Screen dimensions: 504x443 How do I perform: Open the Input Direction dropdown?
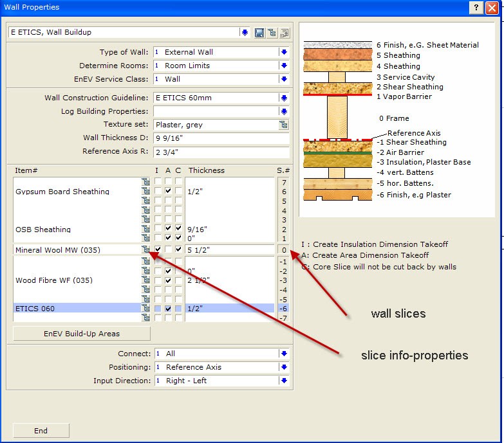[283, 381]
